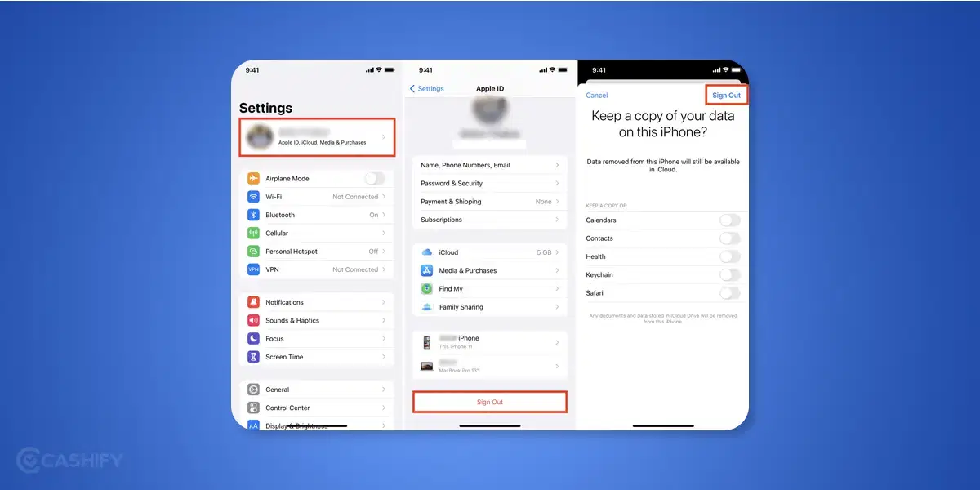Open the Subscriptions row chevron

tap(557, 220)
